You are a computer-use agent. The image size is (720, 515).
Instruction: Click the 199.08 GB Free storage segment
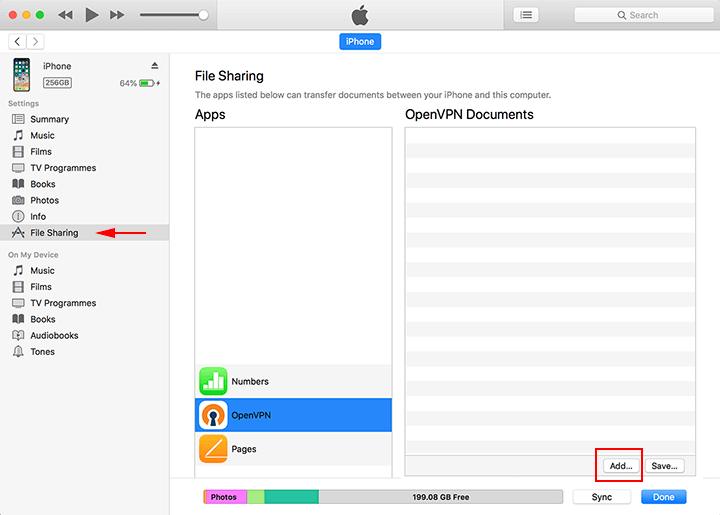tap(441, 497)
